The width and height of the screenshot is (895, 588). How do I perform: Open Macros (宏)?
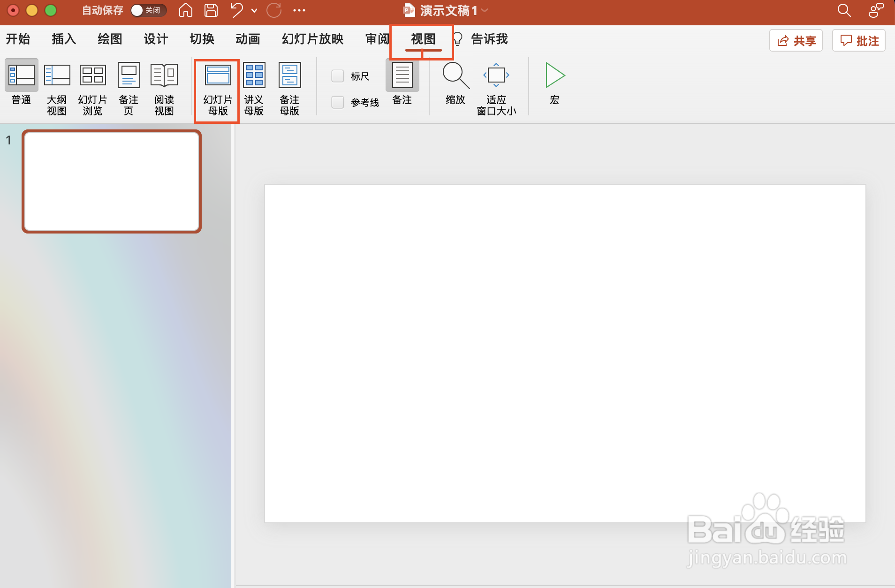[555, 83]
